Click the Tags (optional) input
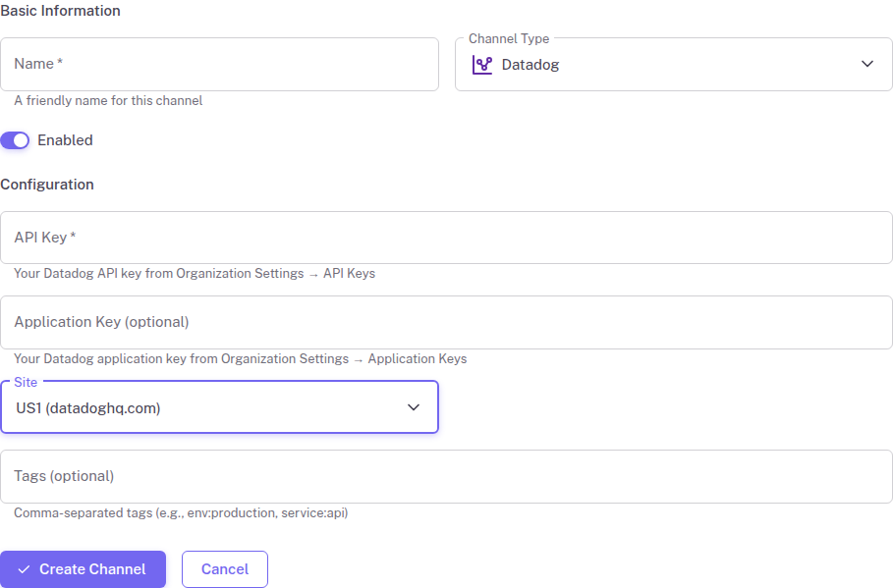893x588 pixels. tap(446, 476)
